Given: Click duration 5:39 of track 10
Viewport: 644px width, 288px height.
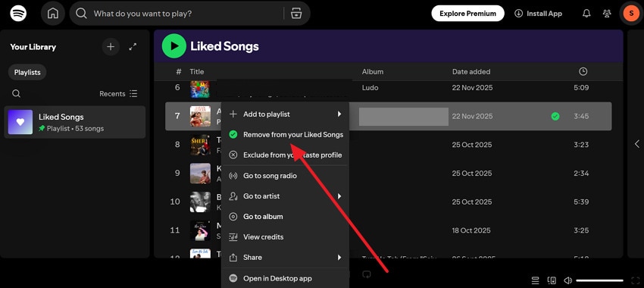Looking at the screenshot, I should tap(581, 202).
